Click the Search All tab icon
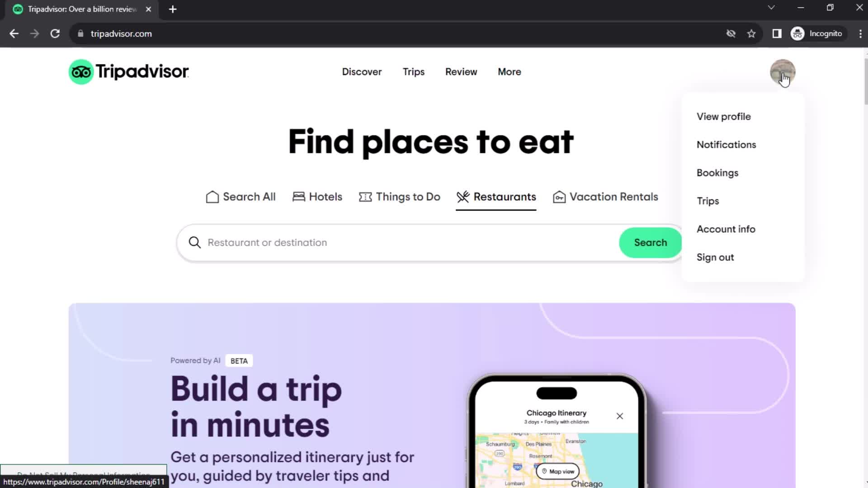The image size is (868, 488). (212, 197)
